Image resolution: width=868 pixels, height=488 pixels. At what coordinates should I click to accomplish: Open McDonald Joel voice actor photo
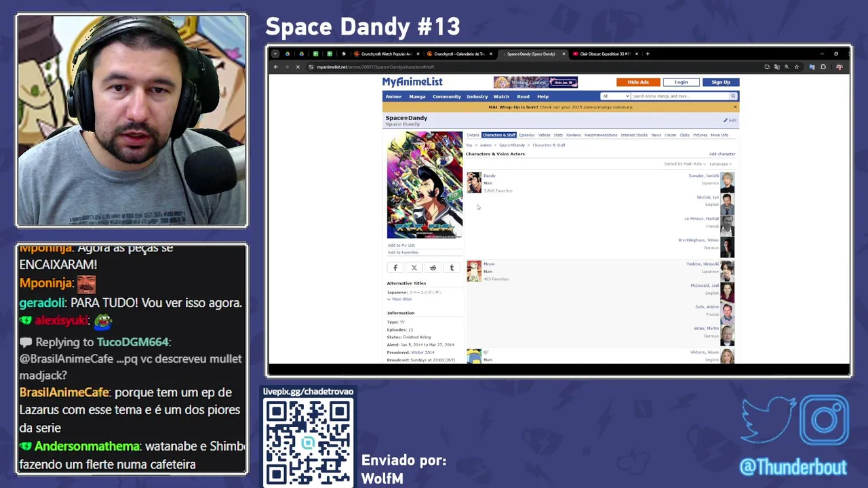727,292
